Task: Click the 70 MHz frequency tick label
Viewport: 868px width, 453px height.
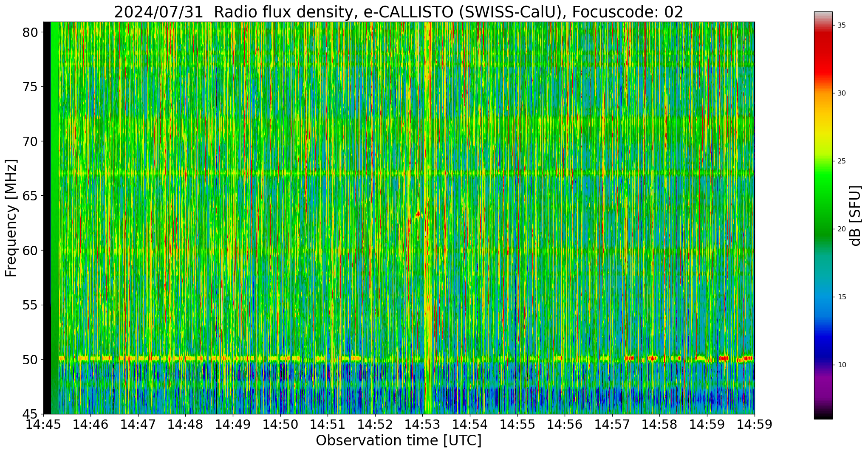Action: (x=30, y=141)
